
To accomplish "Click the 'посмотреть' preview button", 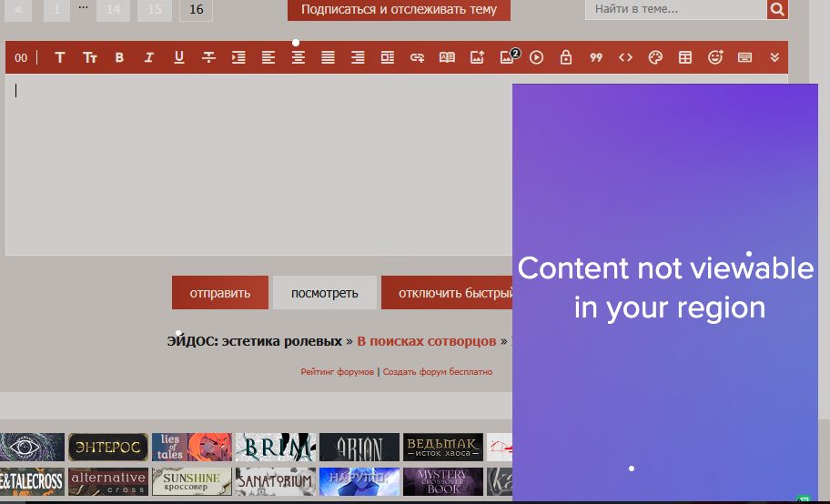I will pos(325,293).
